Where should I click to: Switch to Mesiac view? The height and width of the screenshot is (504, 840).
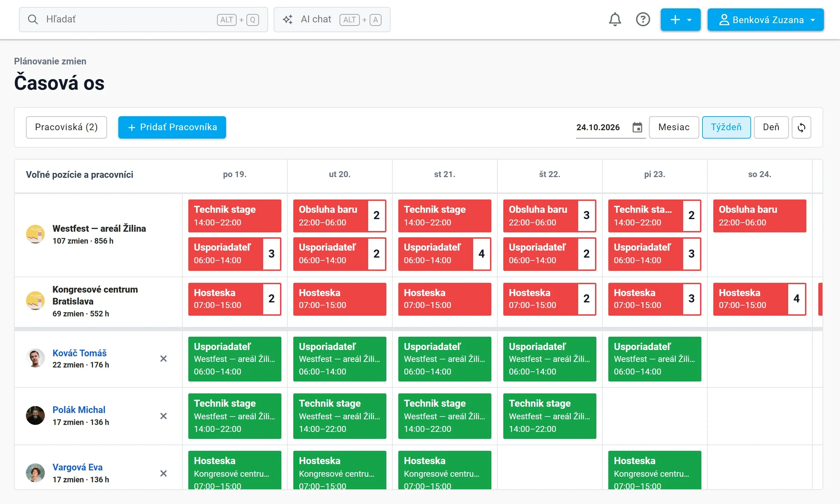(x=674, y=127)
